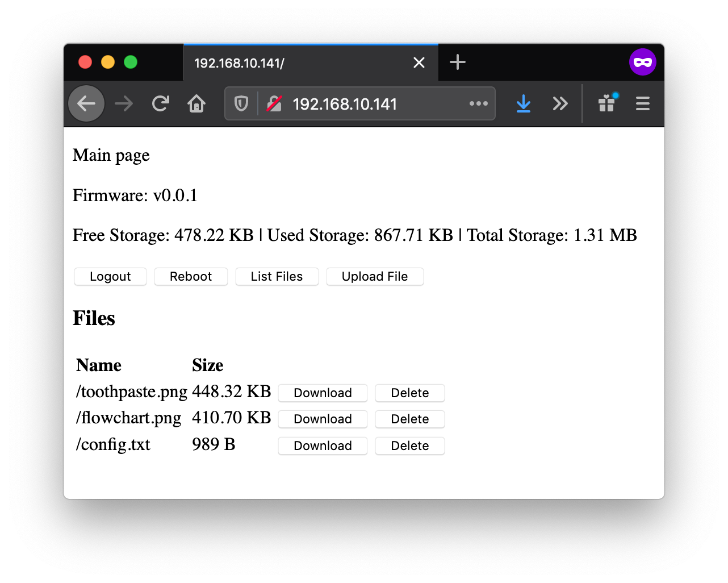The image size is (728, 583).
Task: Click the /config.txt file name
Action: point(114,444)
